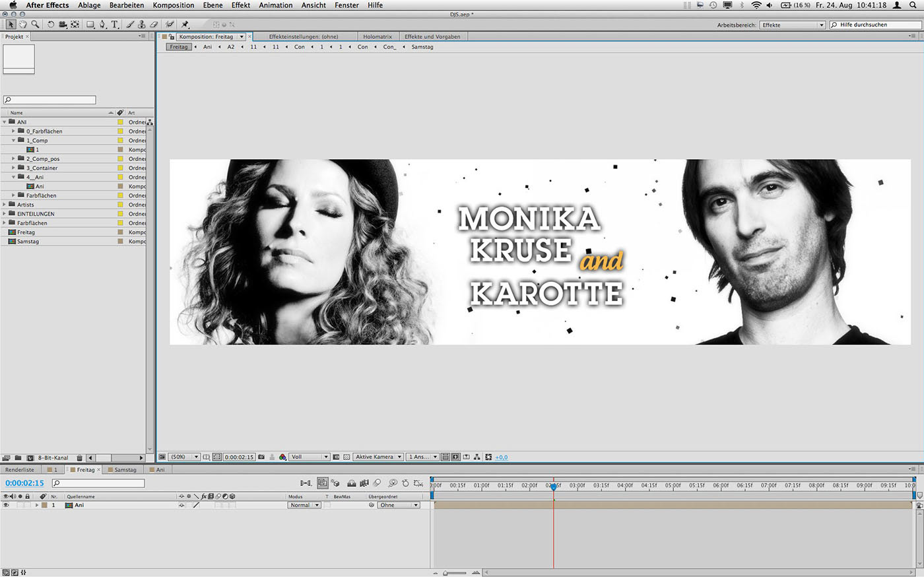The width and height of the screenshot is (924, 577).
Task: Take a snapshot with camera icon
Action: click(x=261, y=457)
